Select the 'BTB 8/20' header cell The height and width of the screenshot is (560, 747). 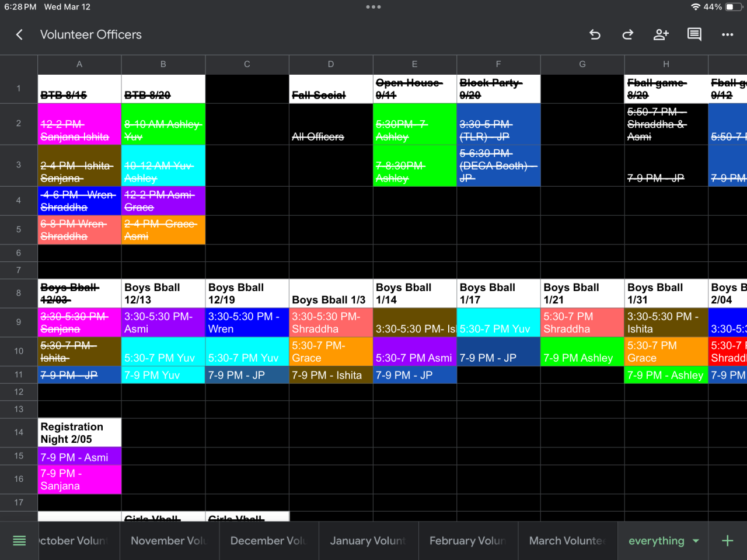pyautogui.click(x=163, y=89)
